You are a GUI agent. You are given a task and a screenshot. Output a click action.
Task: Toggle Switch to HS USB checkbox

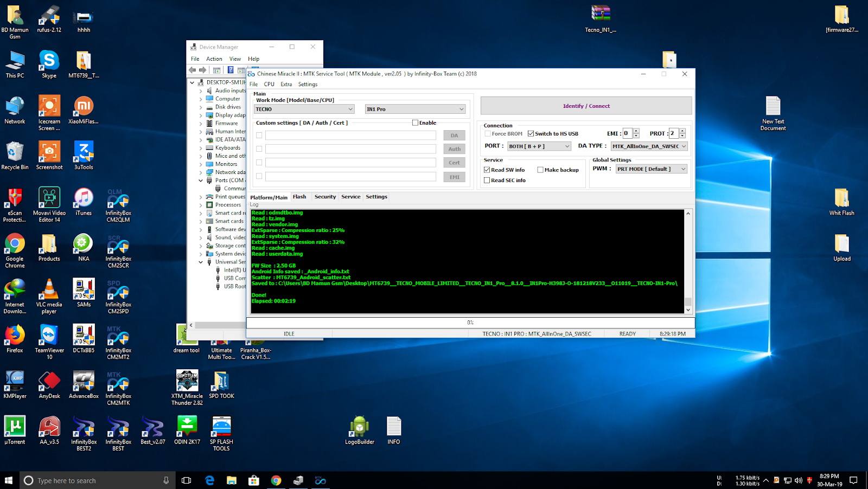(x=531, y=133)
